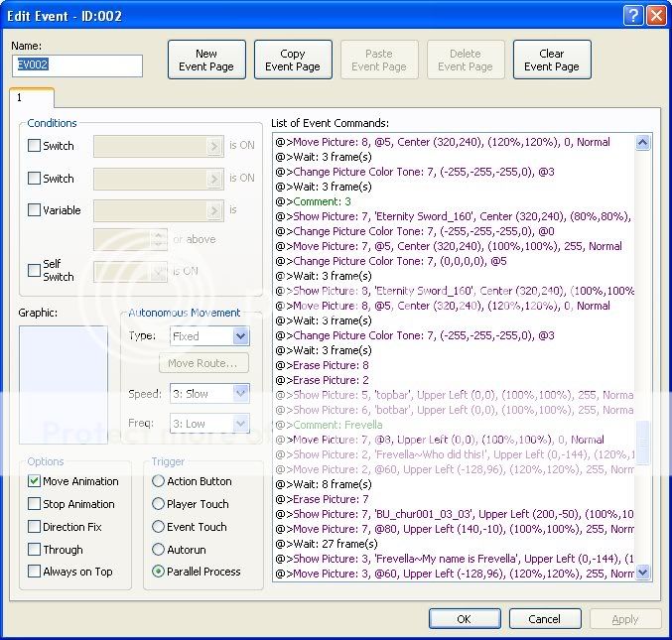Click the Copy Event Page button

[x=293, y=61]
